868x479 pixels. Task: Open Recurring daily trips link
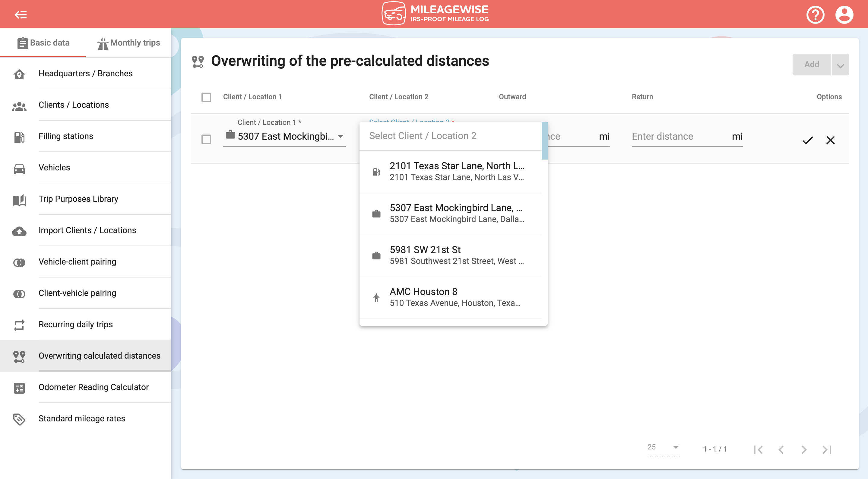pyautogui.click(x=86, y=324)
